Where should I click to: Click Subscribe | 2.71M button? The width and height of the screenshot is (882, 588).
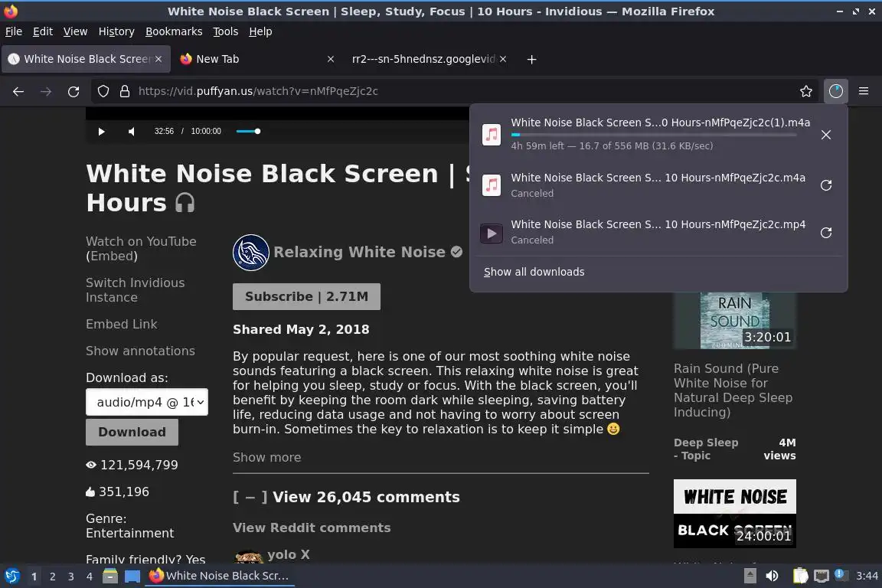306,296
